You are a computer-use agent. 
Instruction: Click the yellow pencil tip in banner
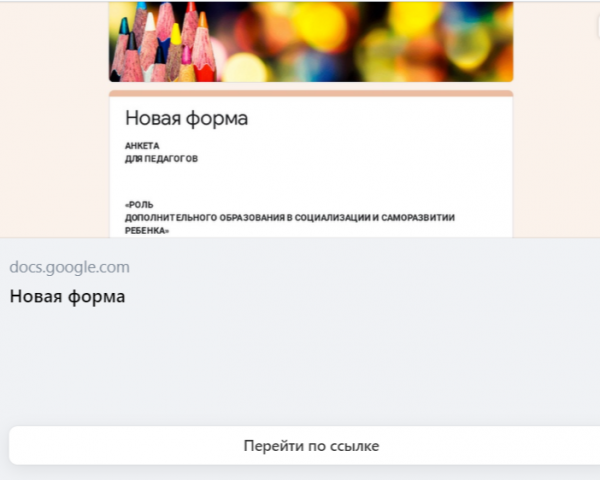pos(176,32)
